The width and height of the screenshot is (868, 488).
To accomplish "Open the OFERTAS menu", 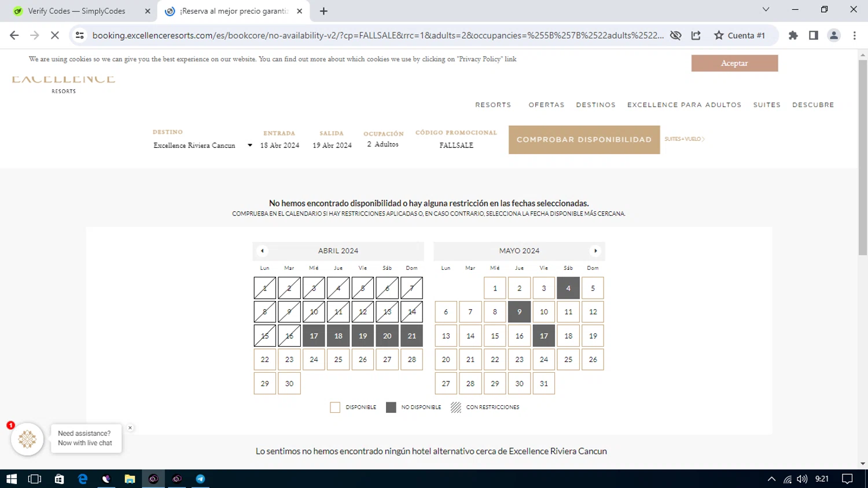I will (x=546, y=105).
